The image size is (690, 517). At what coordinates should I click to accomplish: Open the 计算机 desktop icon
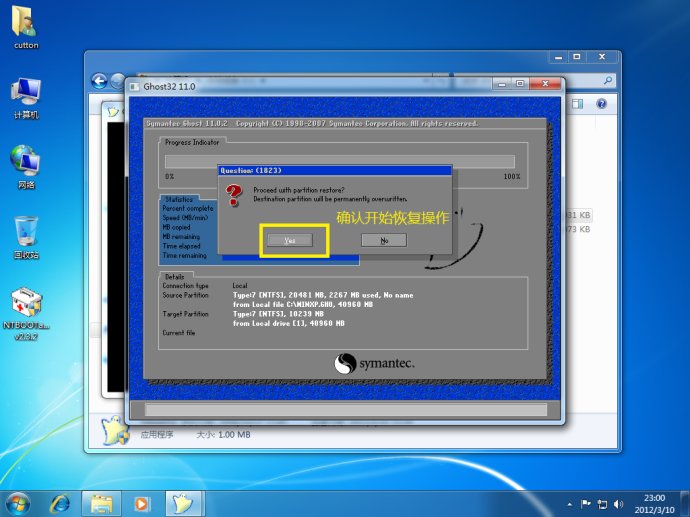[26, 98]
